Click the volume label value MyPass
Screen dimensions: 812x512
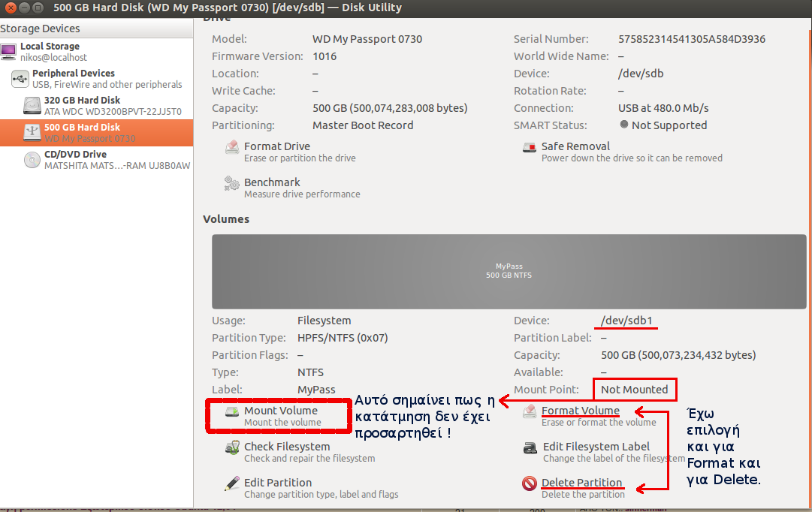(x=316, y=390)
